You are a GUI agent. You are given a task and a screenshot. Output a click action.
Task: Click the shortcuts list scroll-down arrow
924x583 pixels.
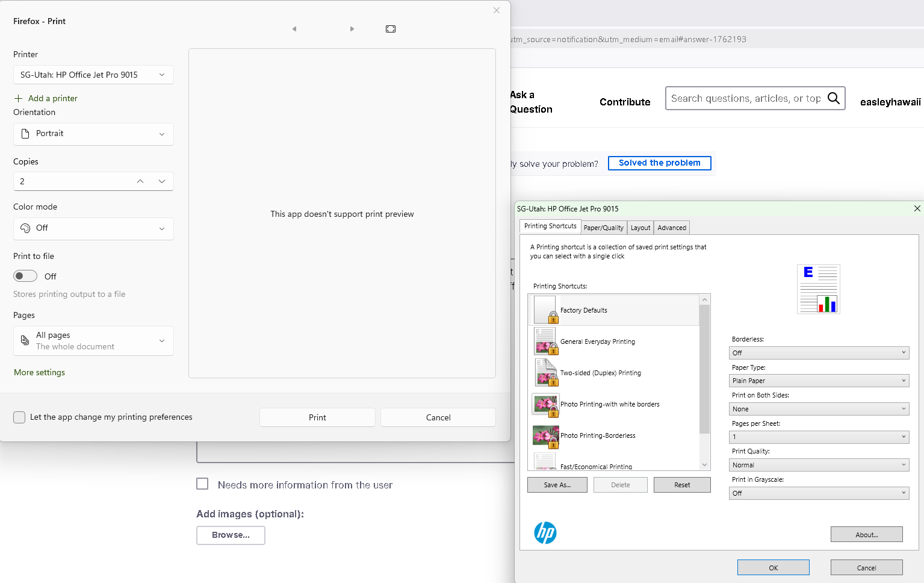[x=704, y=465]
